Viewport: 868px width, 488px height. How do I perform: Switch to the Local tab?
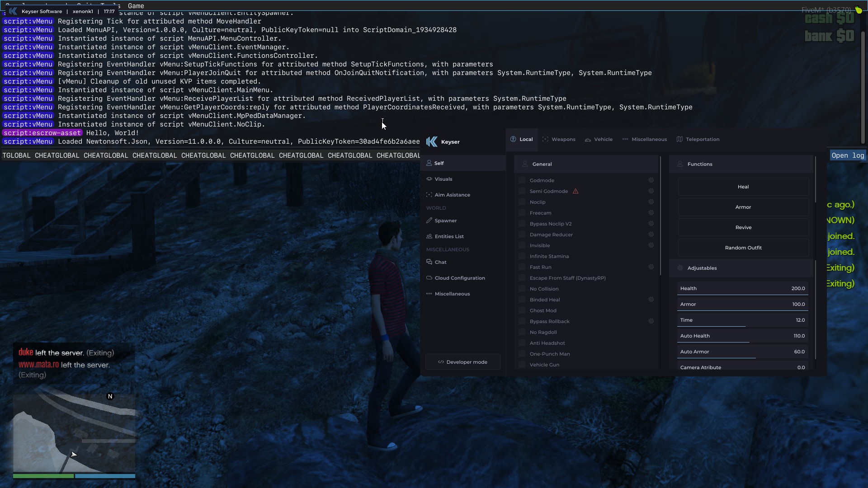pyautogui.click(x=522, y=139)
